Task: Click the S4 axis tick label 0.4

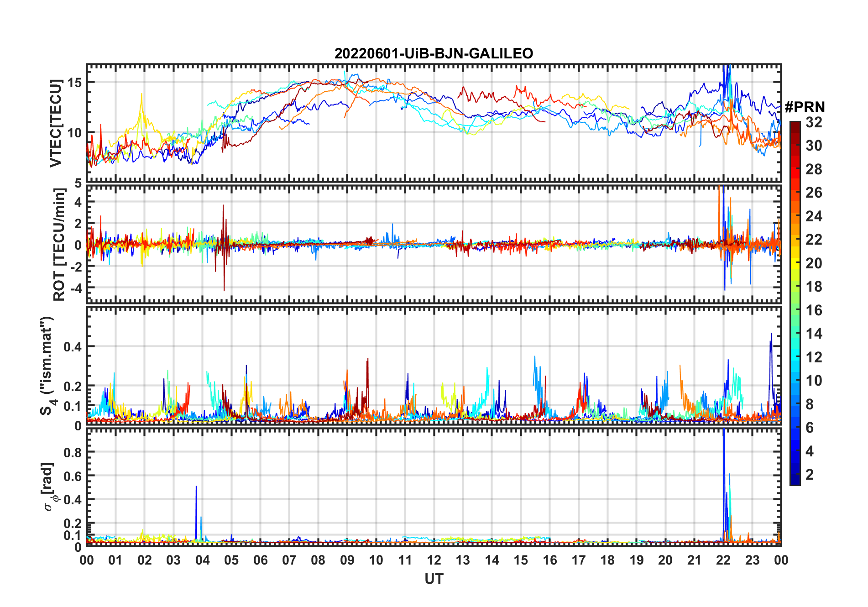Action: pos(73,347)
